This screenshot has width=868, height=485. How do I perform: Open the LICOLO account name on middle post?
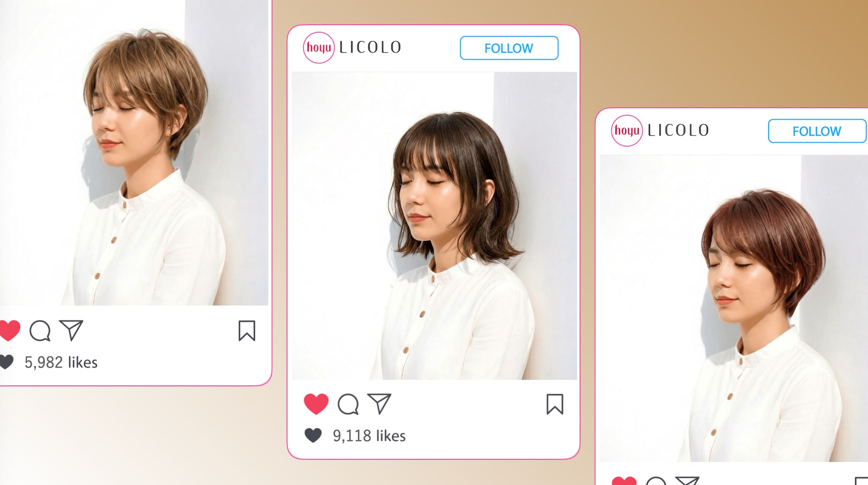(x=370, y=47)
